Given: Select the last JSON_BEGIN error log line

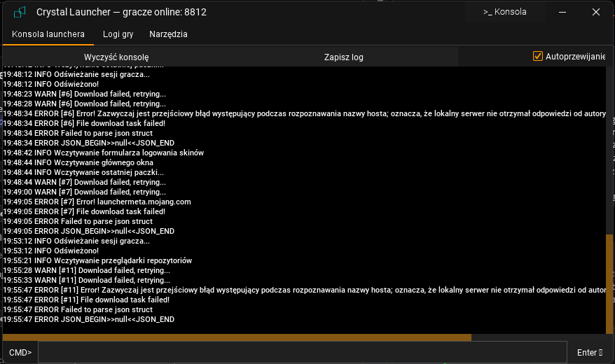Looking at the screenshot, I should (x=88, y=319).
